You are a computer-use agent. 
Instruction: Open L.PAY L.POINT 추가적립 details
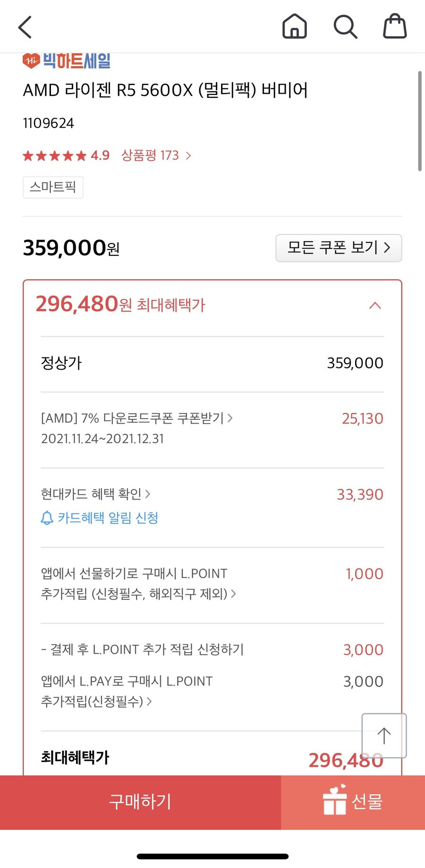click(127, 691)
